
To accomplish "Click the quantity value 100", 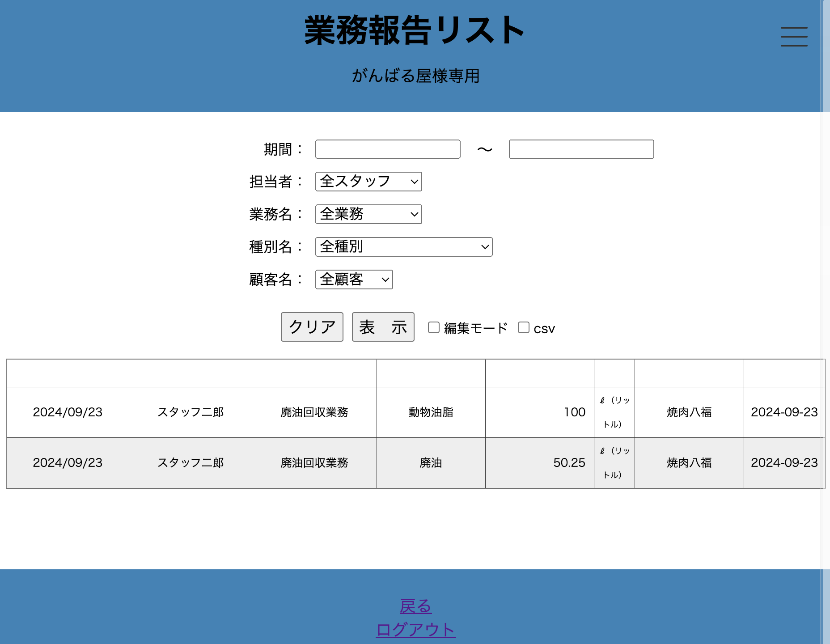I will tap(574, 412).
